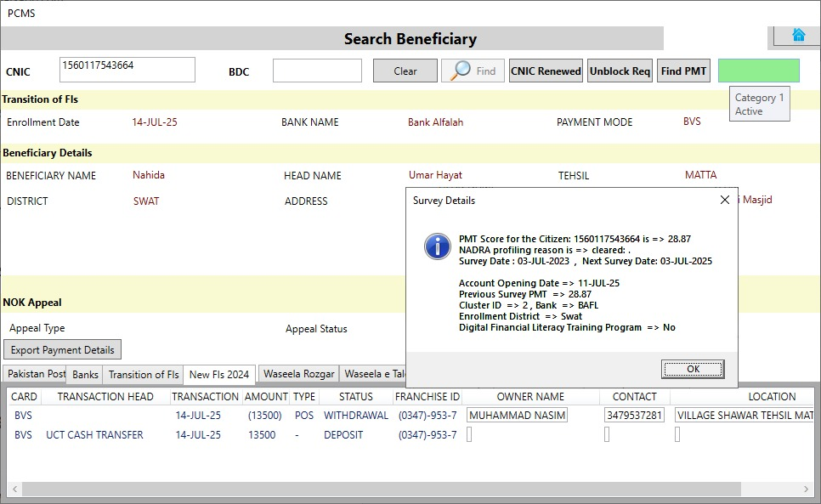The width and height of the screenshot is (821, 504).
Task: Select the CARD column header
Action: (x=24, y=397)
